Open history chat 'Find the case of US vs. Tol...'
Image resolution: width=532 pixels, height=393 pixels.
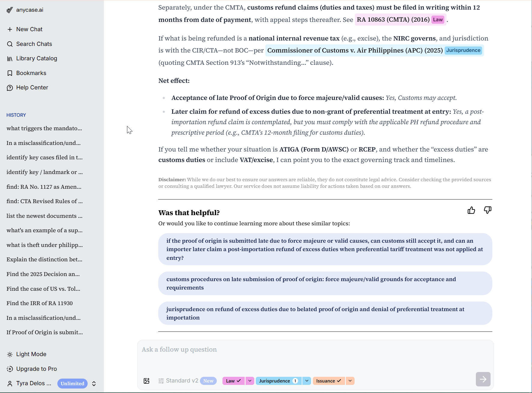tap(43, 289)
